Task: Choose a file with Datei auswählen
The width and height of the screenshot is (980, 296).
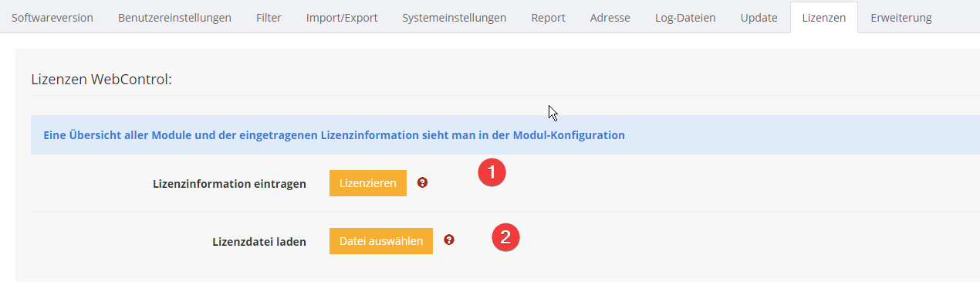Action: 381,241
